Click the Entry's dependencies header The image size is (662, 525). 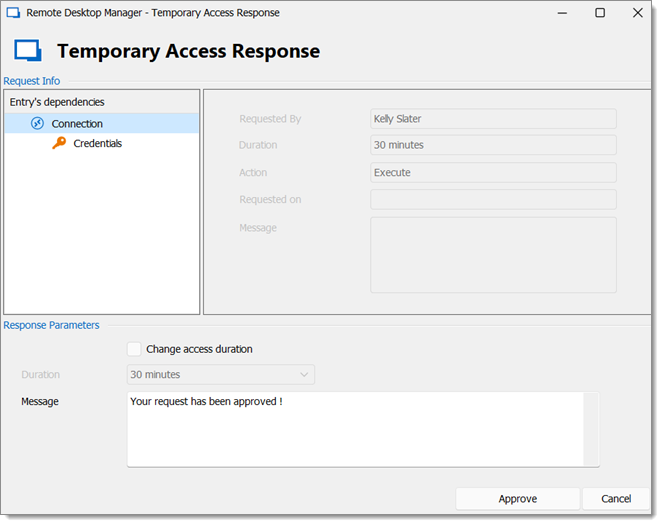click(57, 102)
